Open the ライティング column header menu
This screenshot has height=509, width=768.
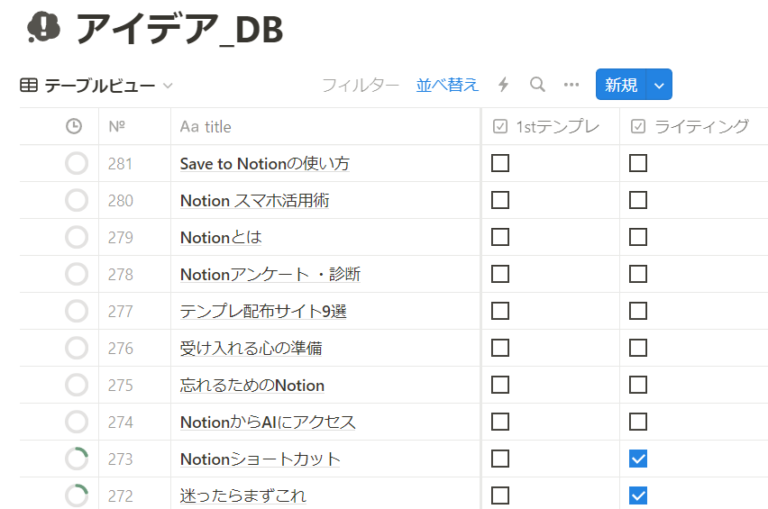click(x=690, y=126)
